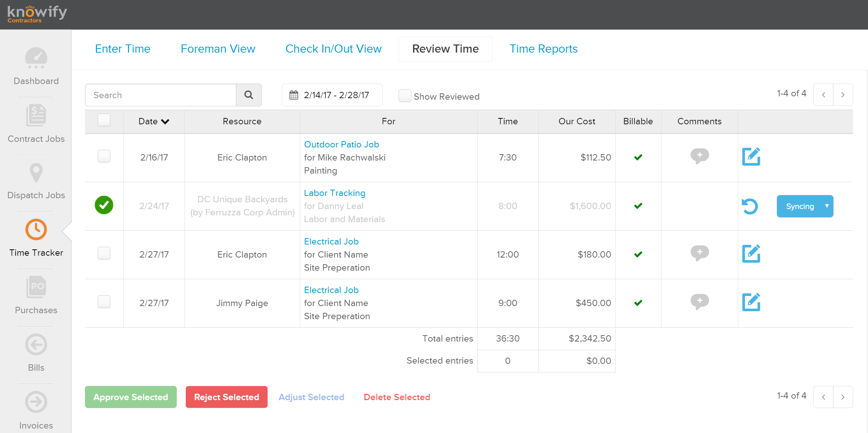Click DC Unique Backyards resource text

coord(242,199)
